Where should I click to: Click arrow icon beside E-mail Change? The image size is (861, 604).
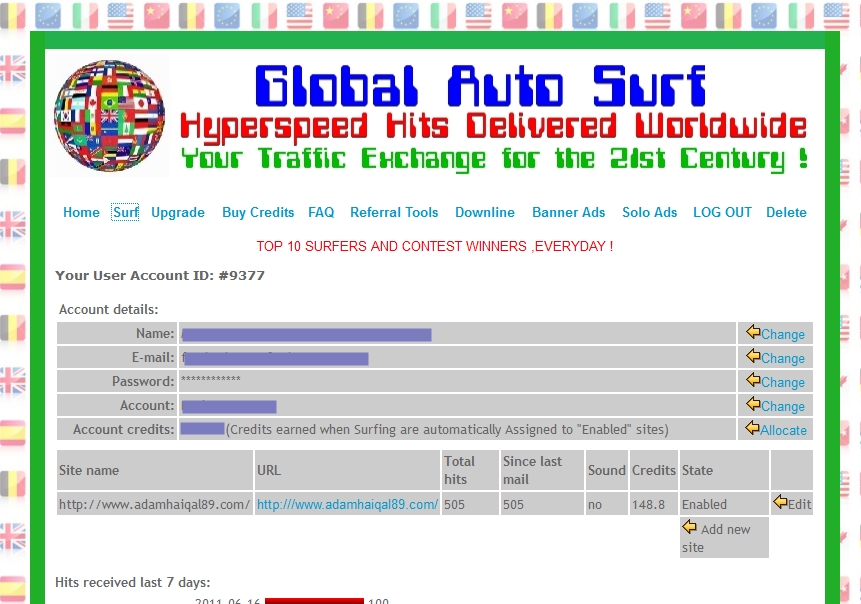pos(753,356)
